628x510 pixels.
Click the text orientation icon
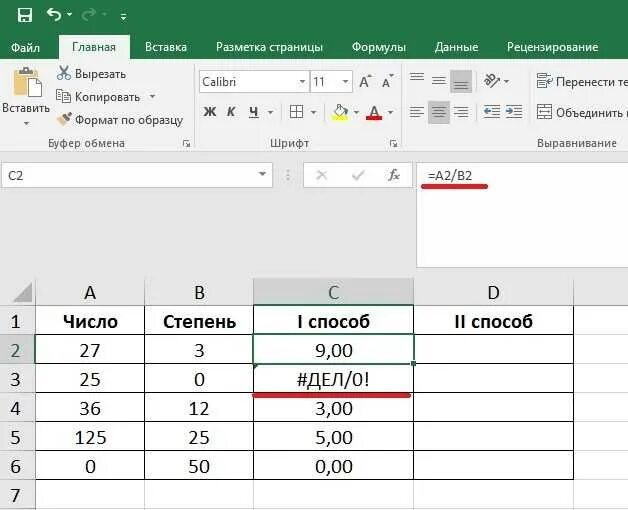pos(492,81)
